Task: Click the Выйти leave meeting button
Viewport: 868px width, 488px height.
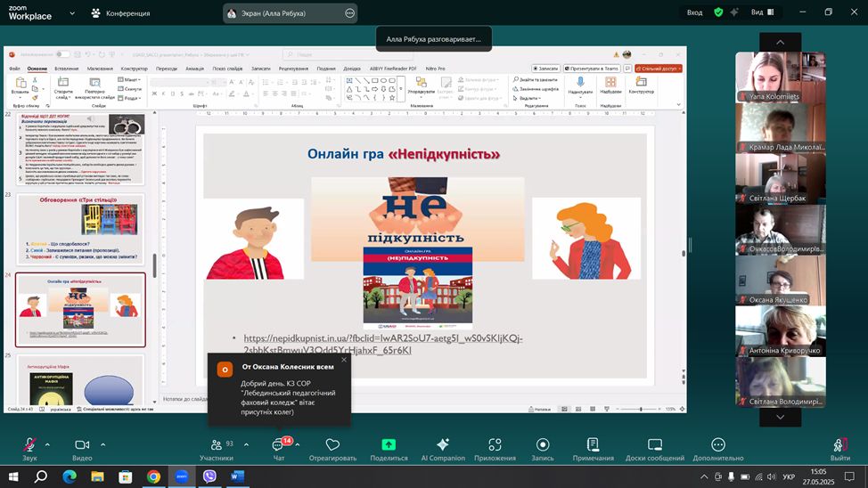Action: click(x=839, y=445)
